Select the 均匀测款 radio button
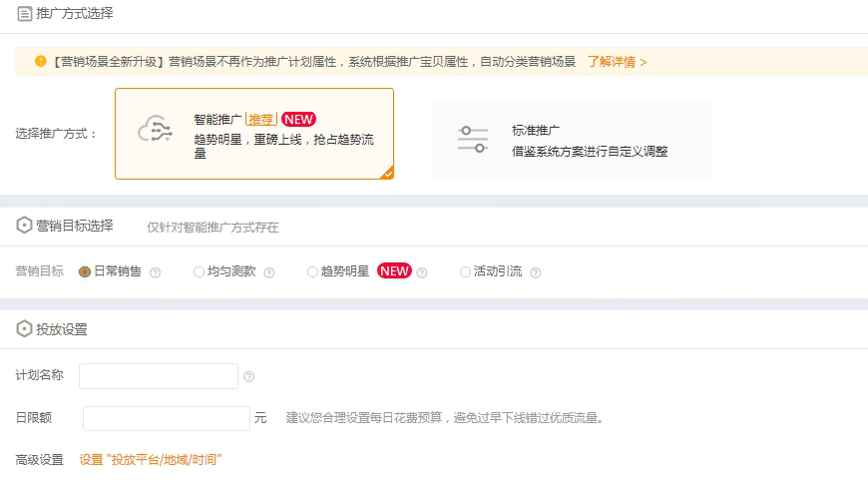Screen dimensions: 868x484 tap(200, 271)
